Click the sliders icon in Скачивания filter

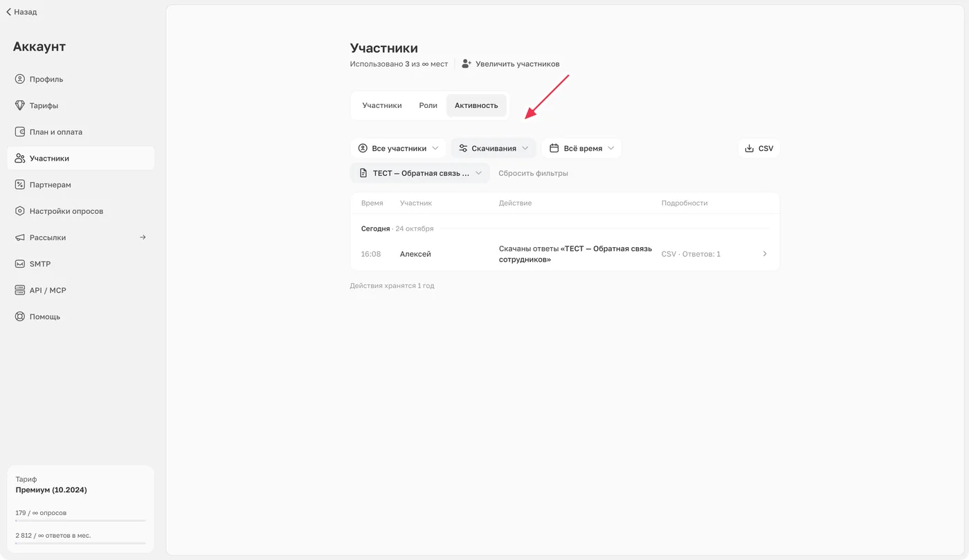click(x=463, y=148)
